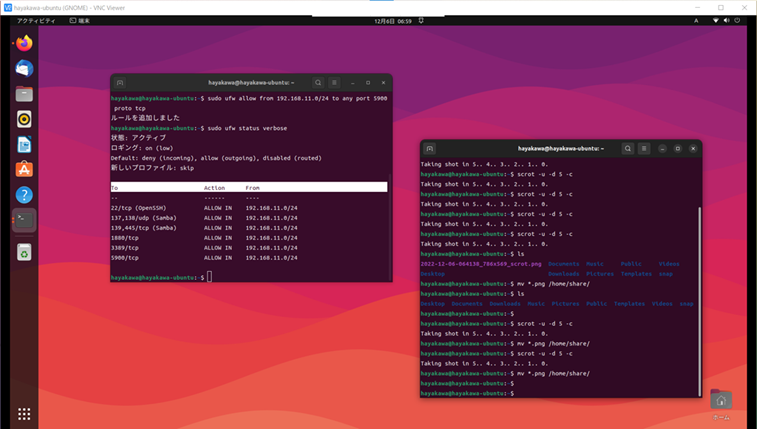Open Ubuntu Software store icon
This screenshot has height=429, width=757.
point(24,170)
